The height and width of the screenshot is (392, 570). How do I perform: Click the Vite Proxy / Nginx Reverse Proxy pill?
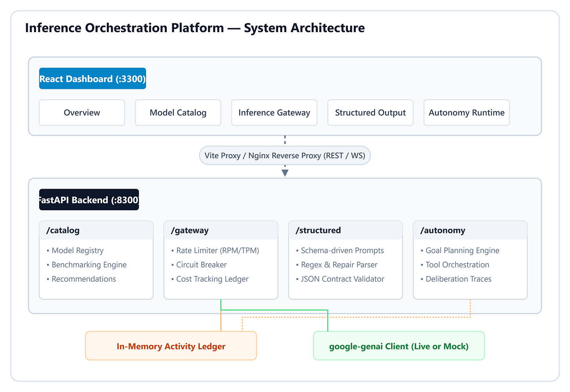point(285,155)
